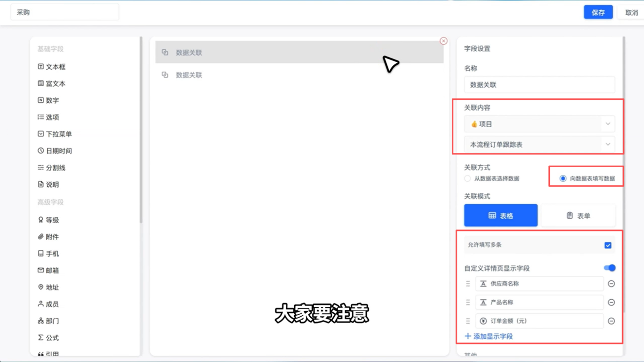Click the first 数据关联 row icon
Viewport: 644px width, 362px height.
click(x=165, y=52)
